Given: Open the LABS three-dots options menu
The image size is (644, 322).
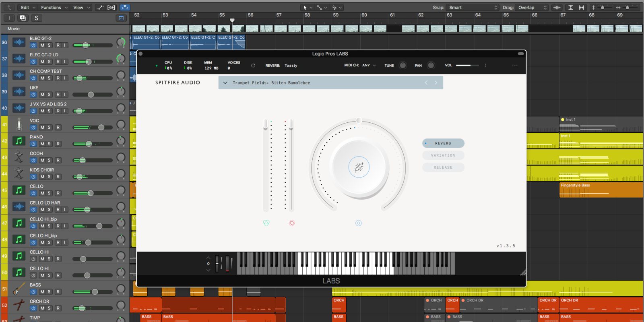Looking at the screenshot, I should pos(515,66).
